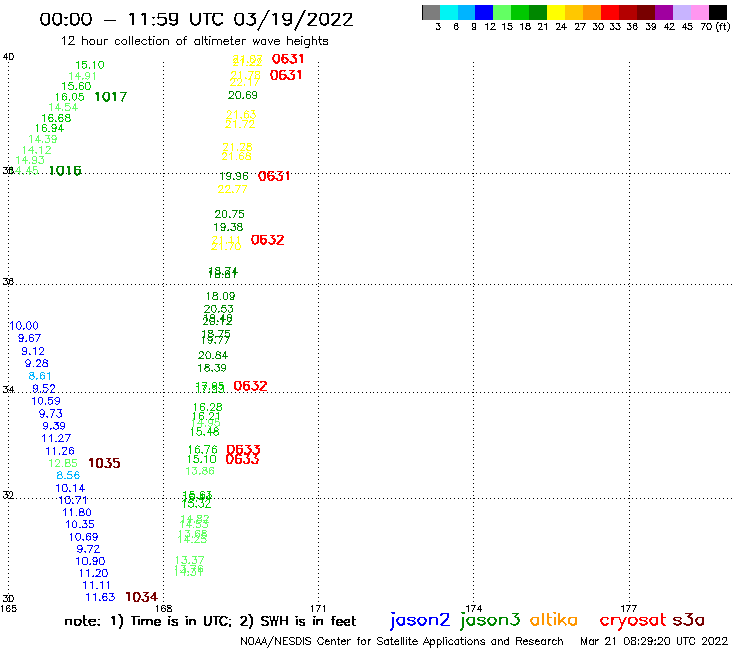Select the value '18.09'

pos(220,296)
